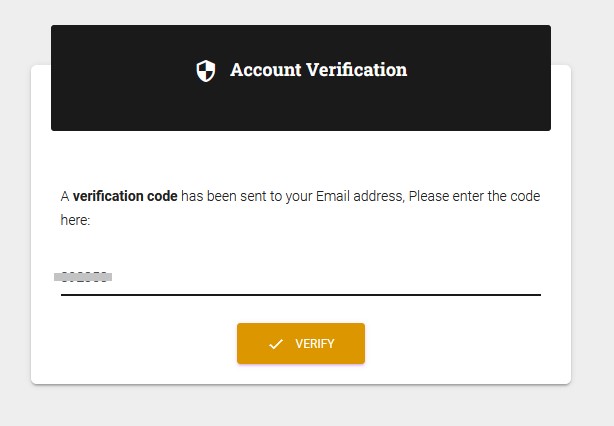This screenshot has height=426, width=614.
Task: Click the shield icon in the header
Action: click(206, 71)
